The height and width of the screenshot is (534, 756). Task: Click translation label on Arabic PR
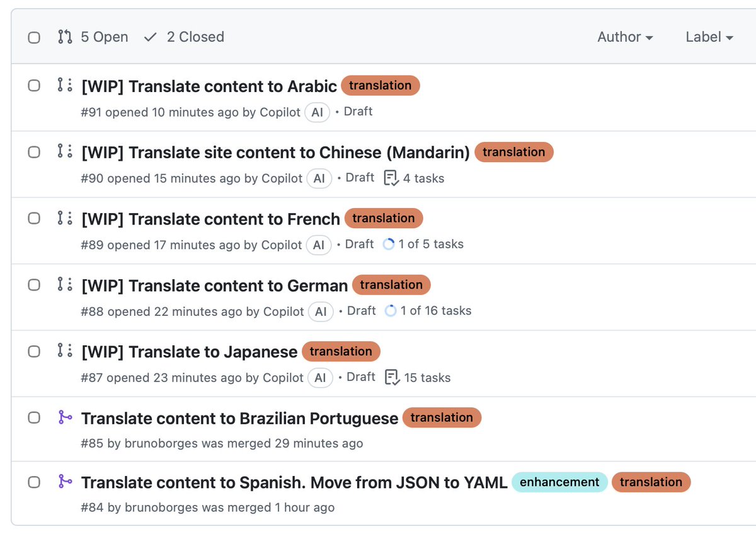tap(381, 86)
